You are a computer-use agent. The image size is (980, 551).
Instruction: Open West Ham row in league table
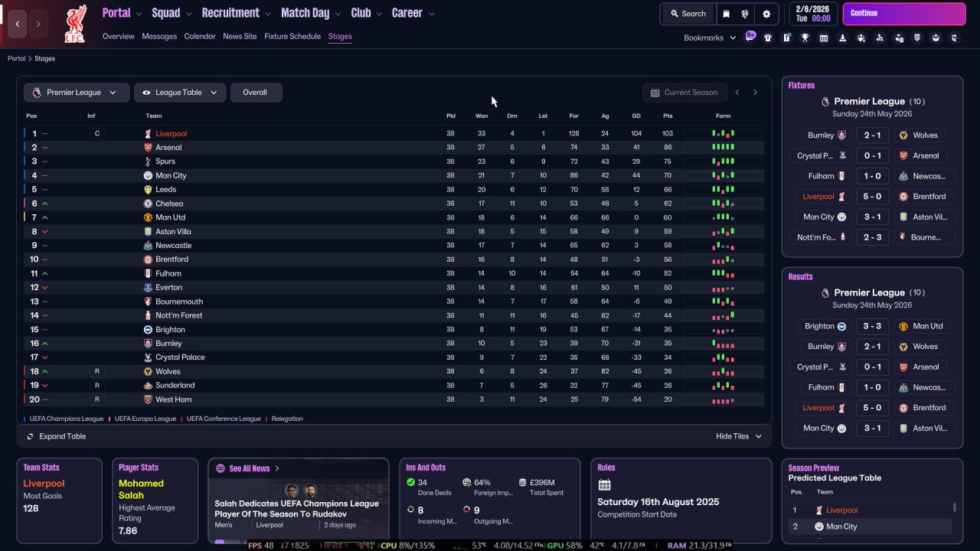tap(394, 399)
